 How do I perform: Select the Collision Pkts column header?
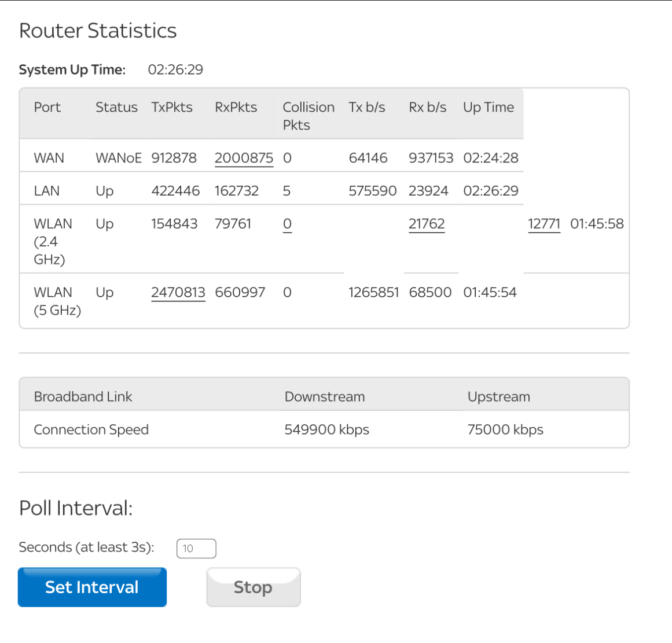click(x=308, y=116)
